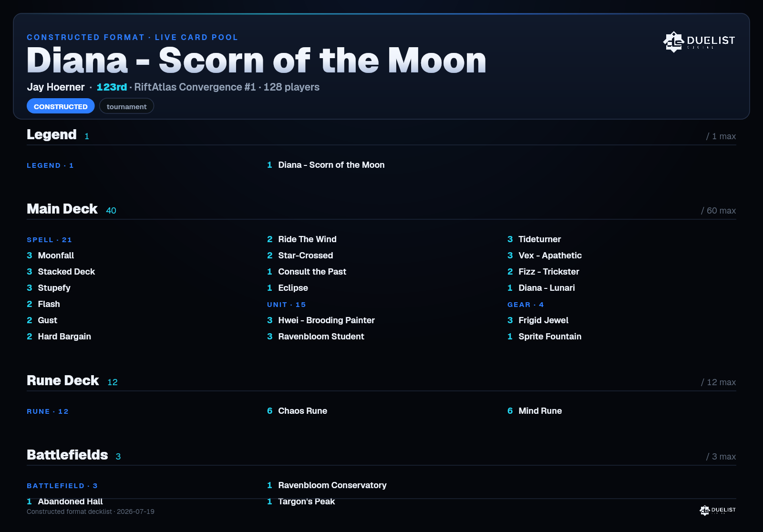Viewport: 763px width, 532px height.
Task: Click the Jay Hoerner player name
Action: coord(56,87)
